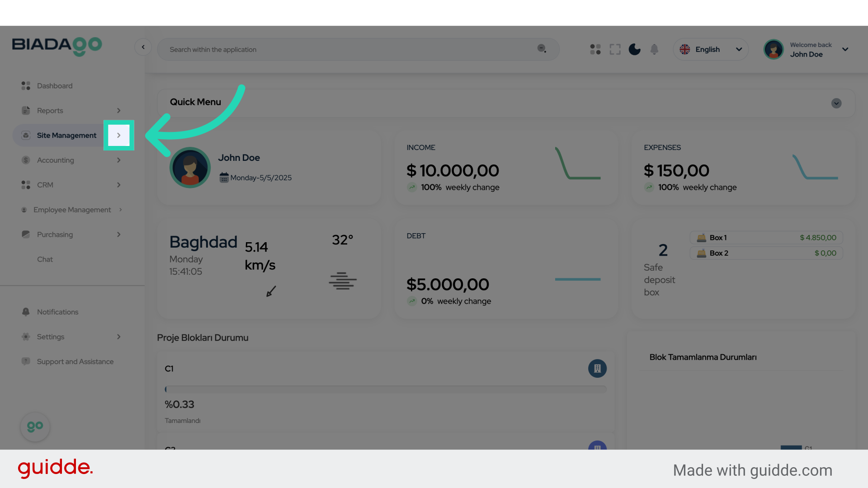Open the English language dropdown
The height and width of the screenshot is (488, 868).
coord(710,49)
